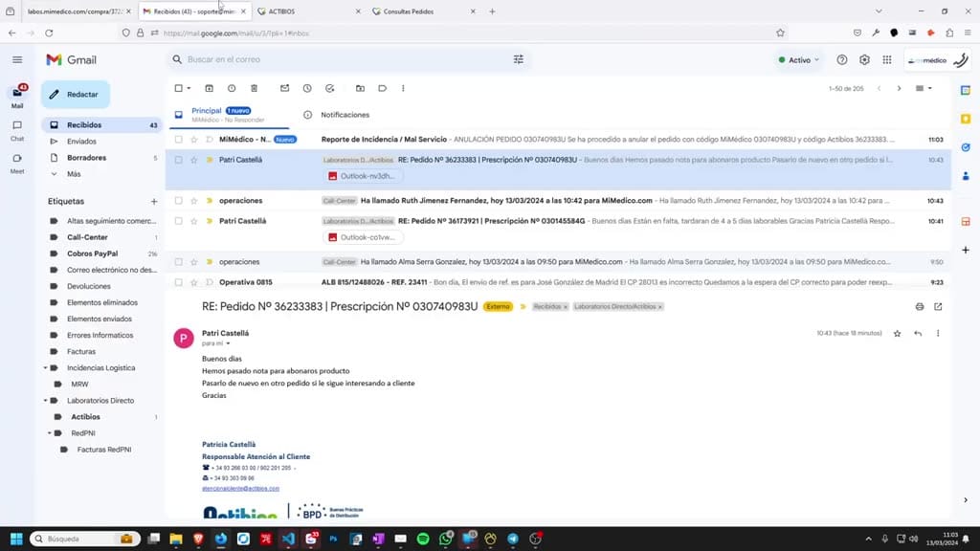Collapse the RedPNI label tree
The width and height of the screenshot is (980, 551).
coord(50,433)
